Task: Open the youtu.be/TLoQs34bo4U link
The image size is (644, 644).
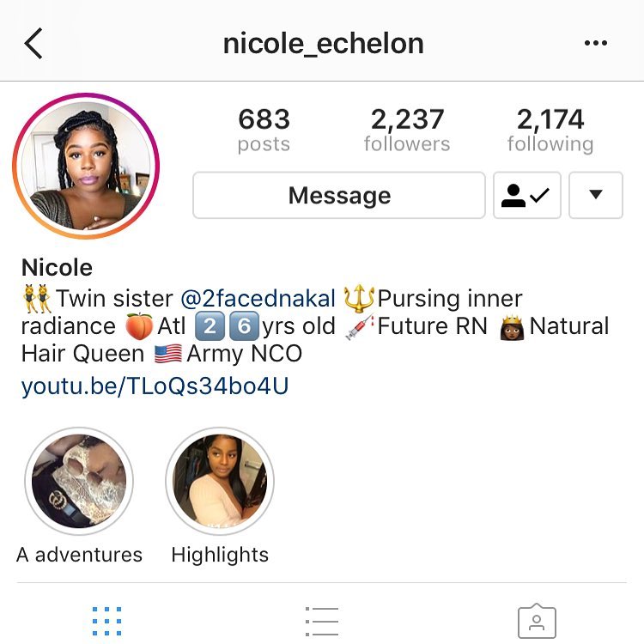Action: 155,386
